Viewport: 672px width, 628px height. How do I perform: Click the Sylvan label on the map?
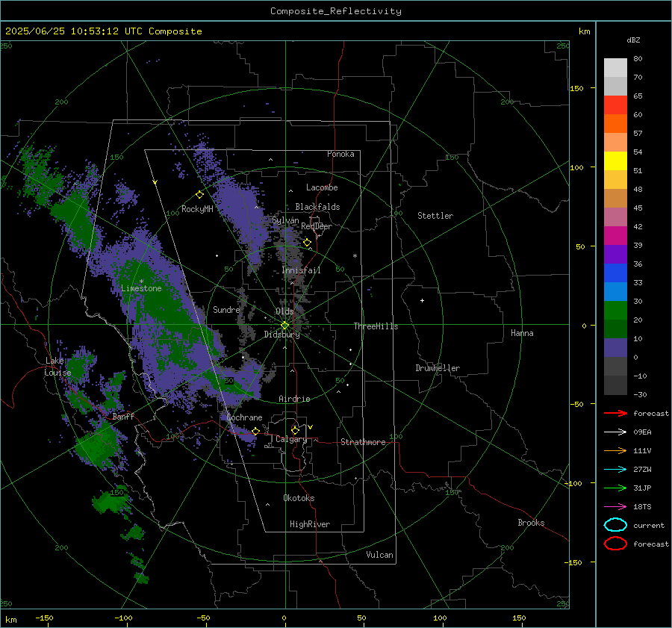click(285, 220)
